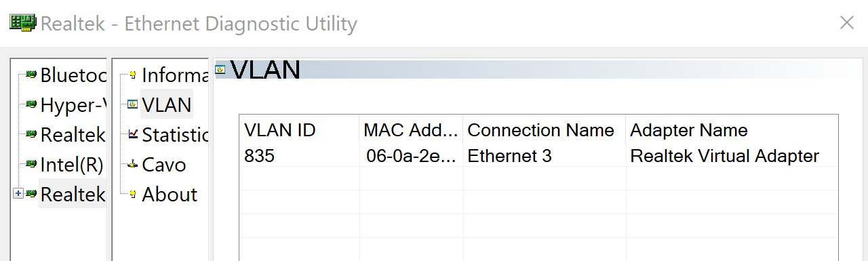Open the Statistics page
868x261 pixels.
[x=174, y=134]
